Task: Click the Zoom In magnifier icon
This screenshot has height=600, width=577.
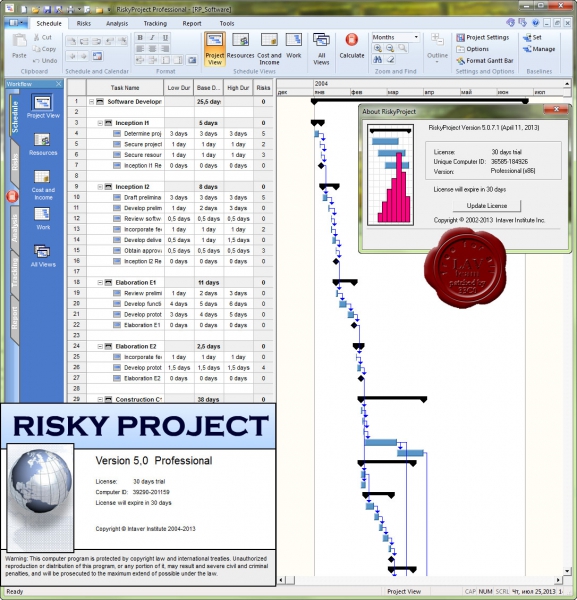Action: pyautogui.click(x=378, y=48)
